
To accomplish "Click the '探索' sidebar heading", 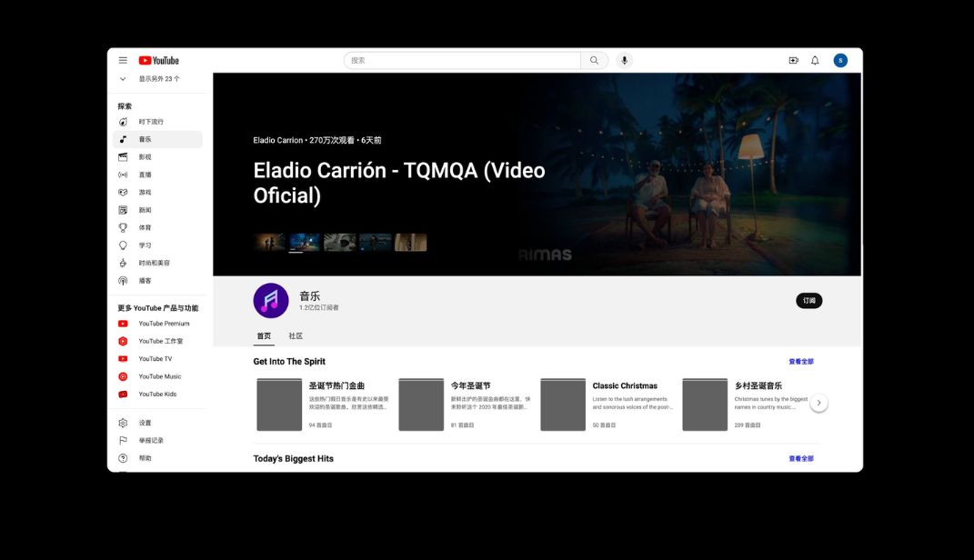I will [125, 106].
